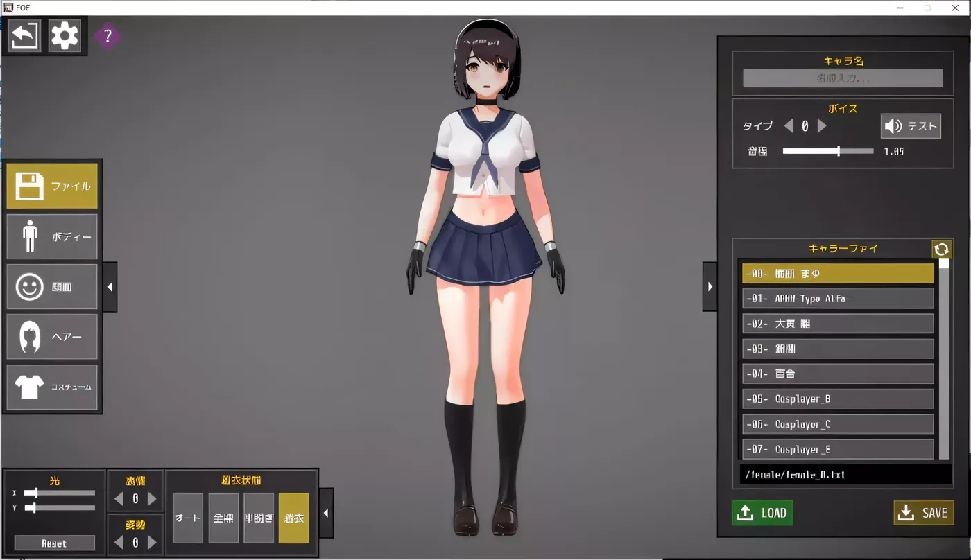Click the character name input field

pyautogui.click(x=843, y=78)
